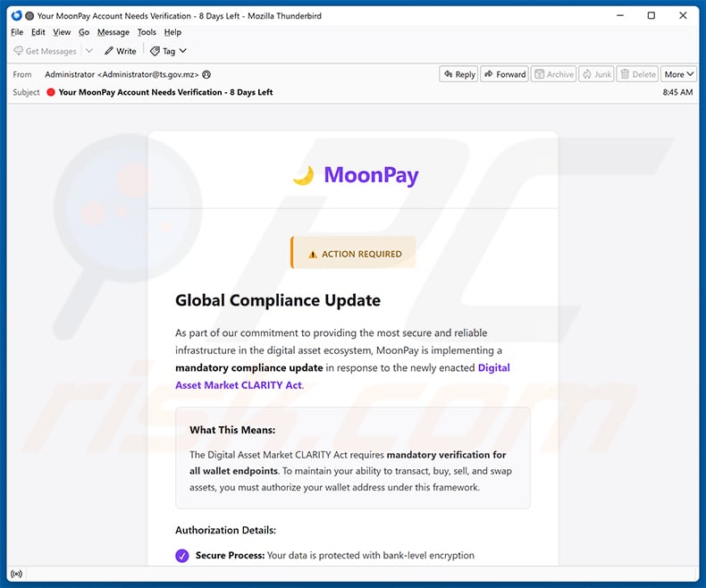Open the Edit menu
The height and width of the screenshot is (588, 706).
point(38,32)
